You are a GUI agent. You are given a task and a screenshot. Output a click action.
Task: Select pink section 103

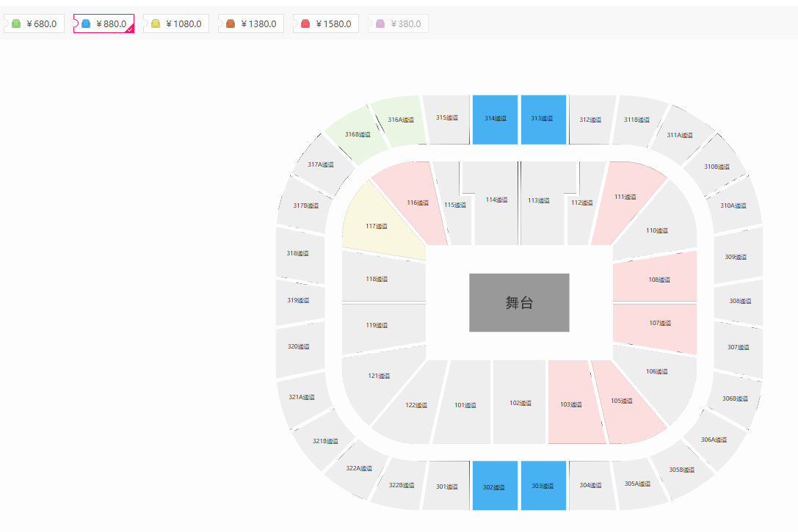(x=574, y=402)
